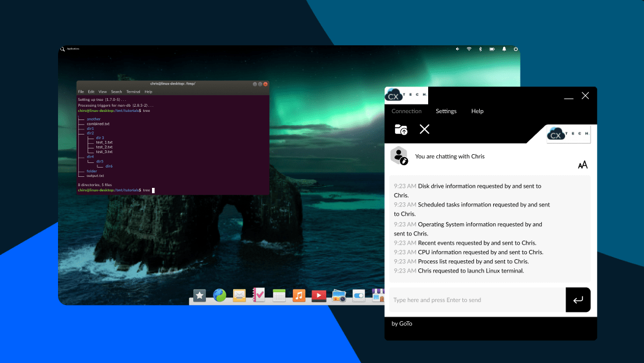Image resolution: width=644 pixels, height=363 pixels.
Task: Click the X end-session icon beside file upload
Action: (424, 129)
